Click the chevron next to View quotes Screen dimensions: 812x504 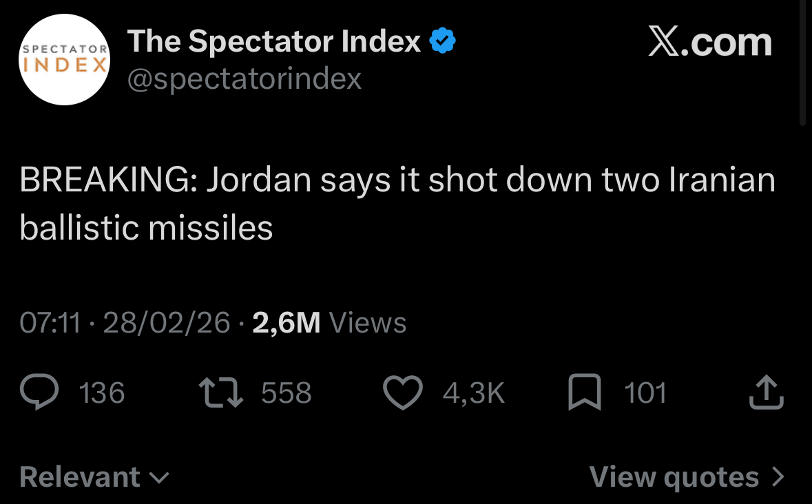click(778, 476)
